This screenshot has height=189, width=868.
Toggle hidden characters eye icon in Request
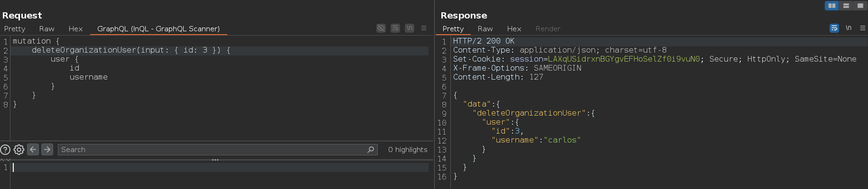coord(381,28)
